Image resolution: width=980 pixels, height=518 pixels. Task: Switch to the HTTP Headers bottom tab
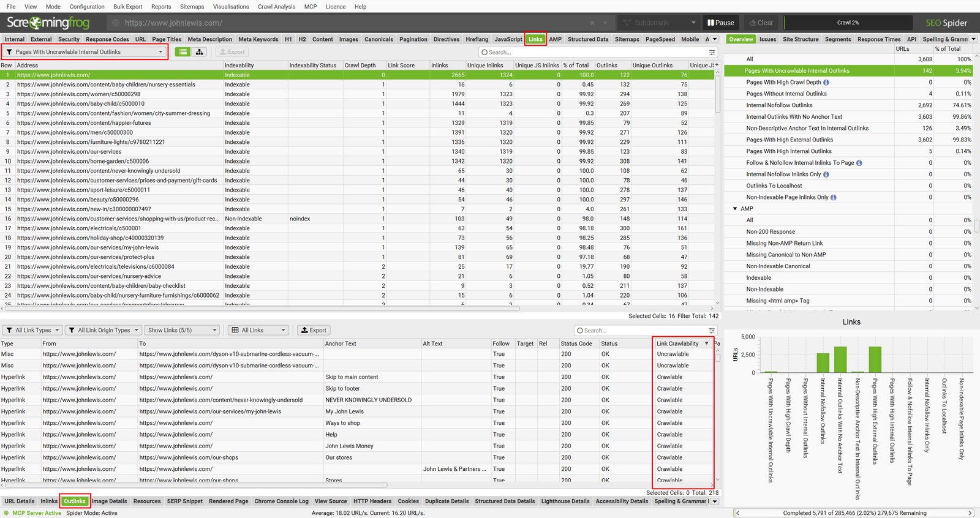(x=372, y=501)
